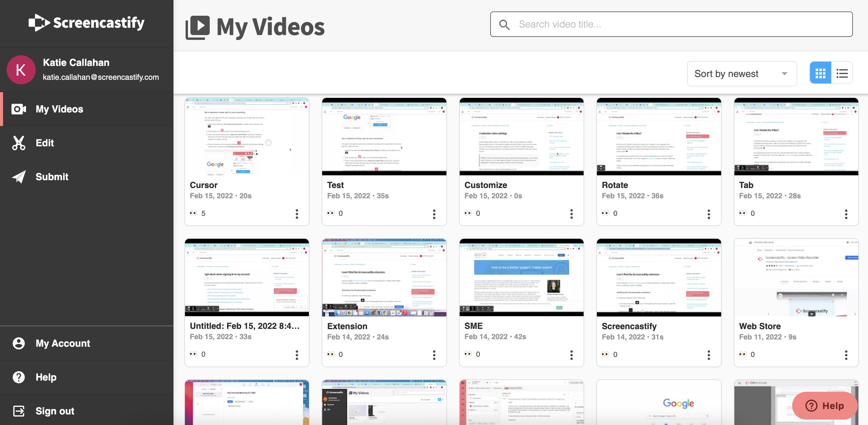Select the view count eyes on Cursor video
This screenshot has width=868, height=425.
(193, 213)
